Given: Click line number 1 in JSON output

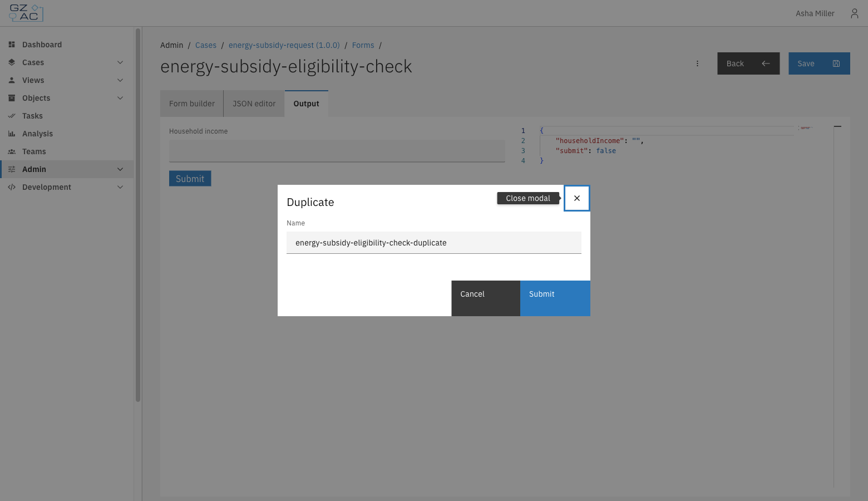Looking at the screenshot, I should click(x=523, y=131).
